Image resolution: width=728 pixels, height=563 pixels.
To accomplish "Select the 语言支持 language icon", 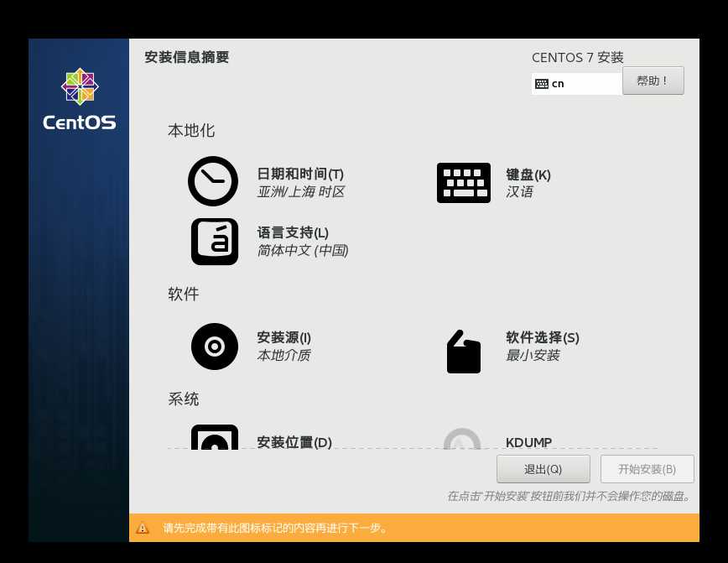I will pyautogui.click(x=214, y=241).
